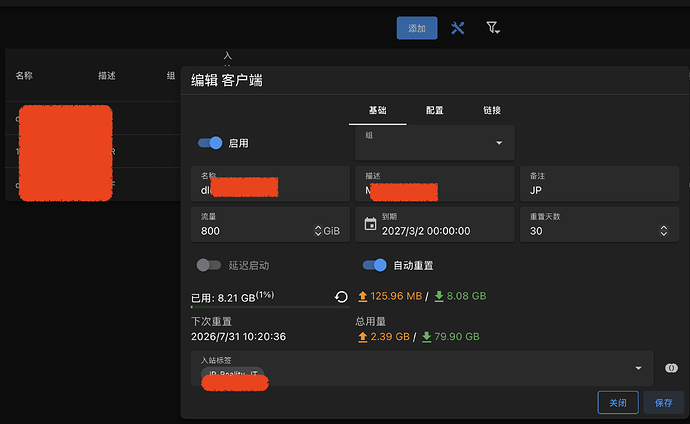The height and width of the screenshot is (424, 690).
Task: Click the 到期 date field
Action: point(434,224)
